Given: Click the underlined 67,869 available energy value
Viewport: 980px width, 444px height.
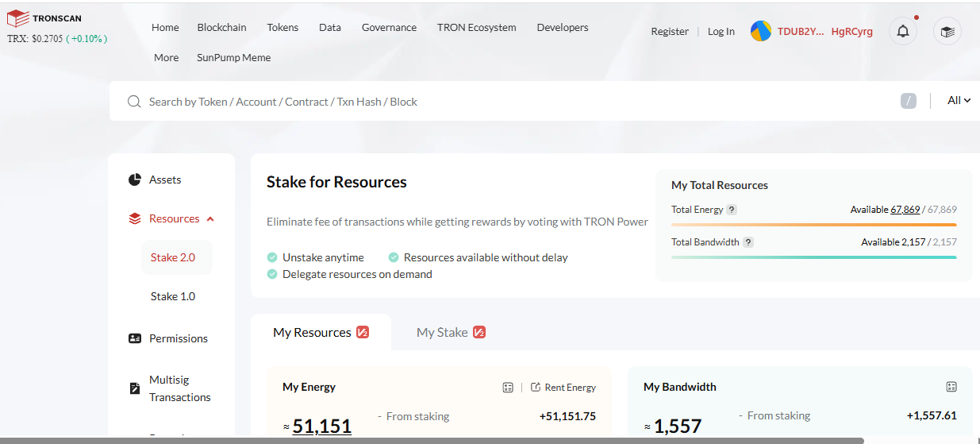Looking at the screenshot, I should [x=905, y=210].
